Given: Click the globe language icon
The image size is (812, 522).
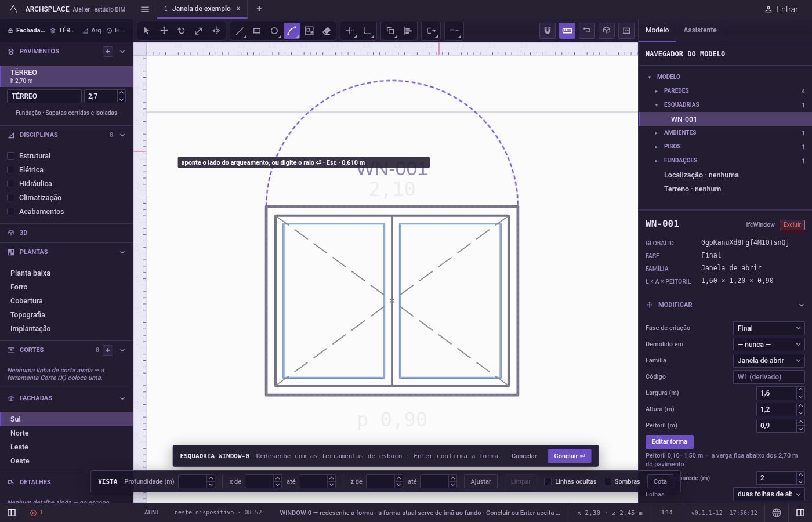Looking at the screenshot, I should point(777,513).
